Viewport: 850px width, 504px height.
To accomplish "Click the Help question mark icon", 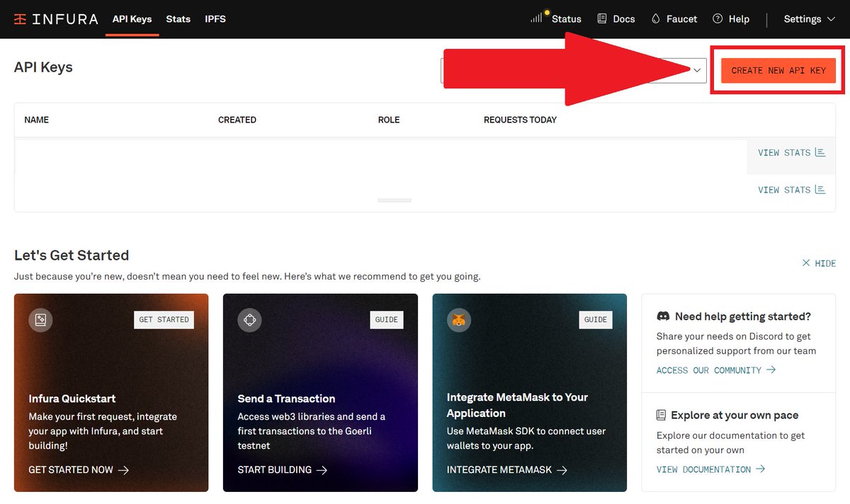I will point(718,18).
